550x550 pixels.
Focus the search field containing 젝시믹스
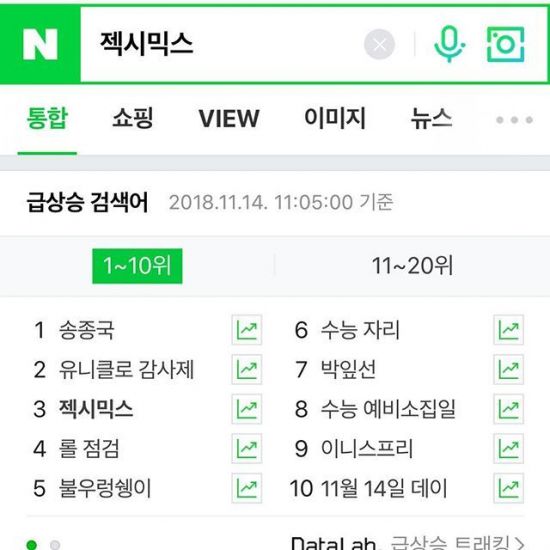(221, 45)
